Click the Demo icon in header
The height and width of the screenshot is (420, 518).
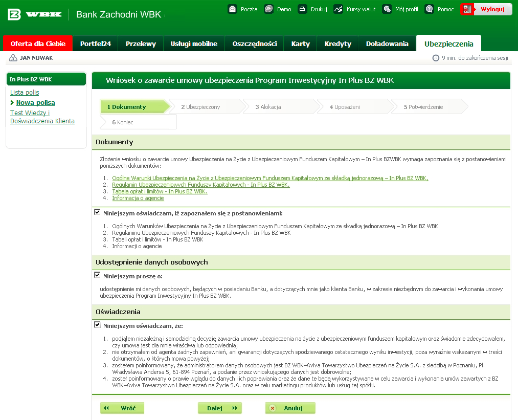tap(269, 9)
